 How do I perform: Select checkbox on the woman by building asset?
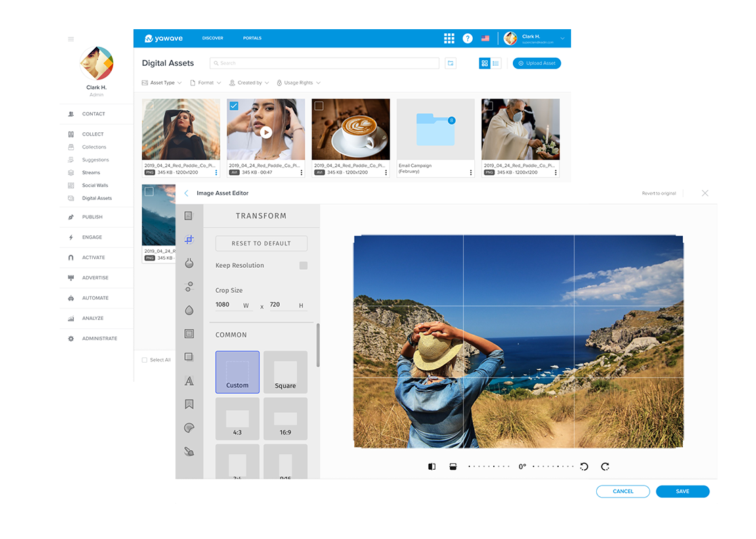(150, 106)
